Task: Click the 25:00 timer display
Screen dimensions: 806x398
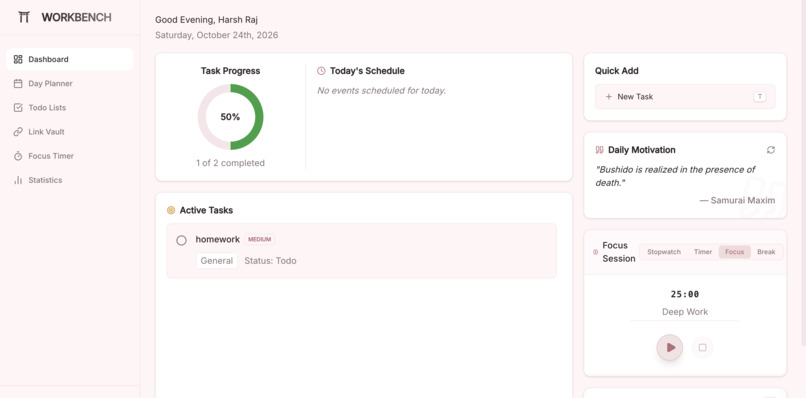Action: pyautogui.click(x=685, y=294)
